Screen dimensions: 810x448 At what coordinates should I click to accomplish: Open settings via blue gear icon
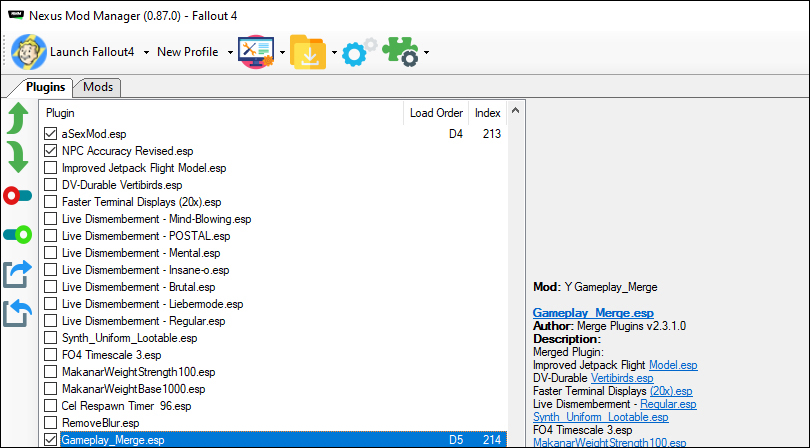pos(360,52)
